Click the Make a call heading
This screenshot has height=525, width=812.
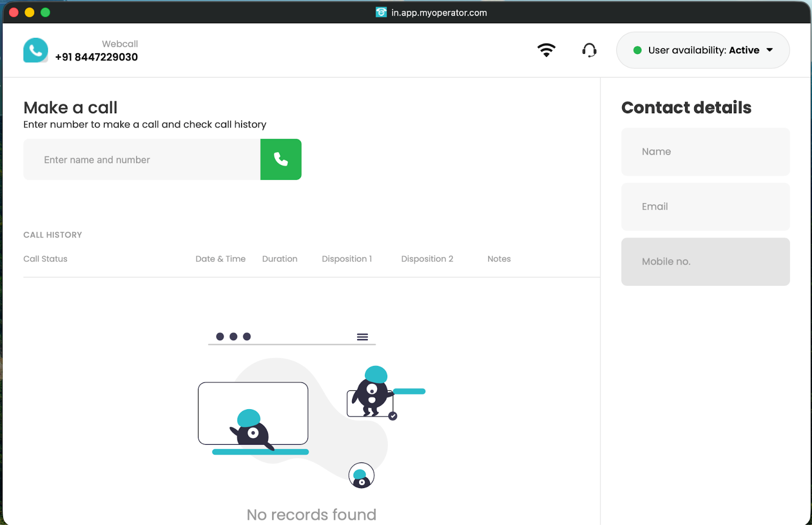[x=70, y=107]
